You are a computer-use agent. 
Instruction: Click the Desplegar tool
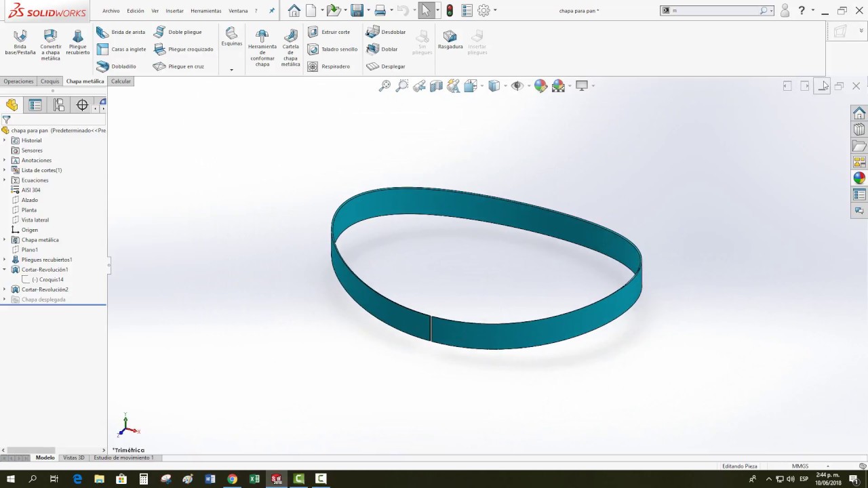click(386, 66)
